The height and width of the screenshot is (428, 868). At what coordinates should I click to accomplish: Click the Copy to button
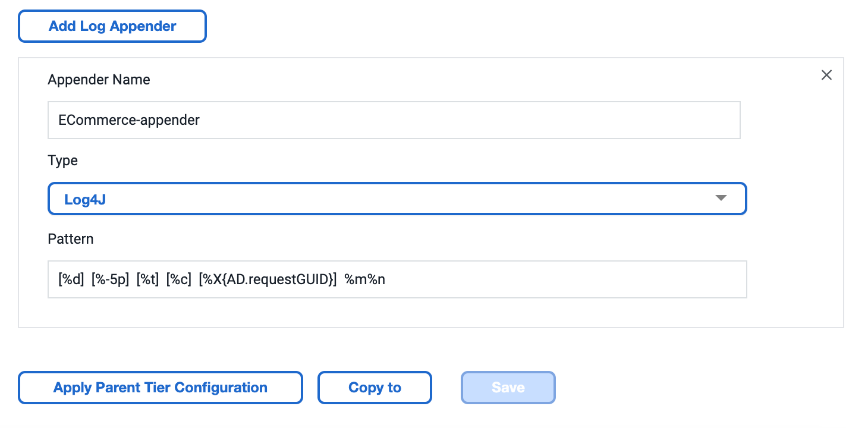375,388
